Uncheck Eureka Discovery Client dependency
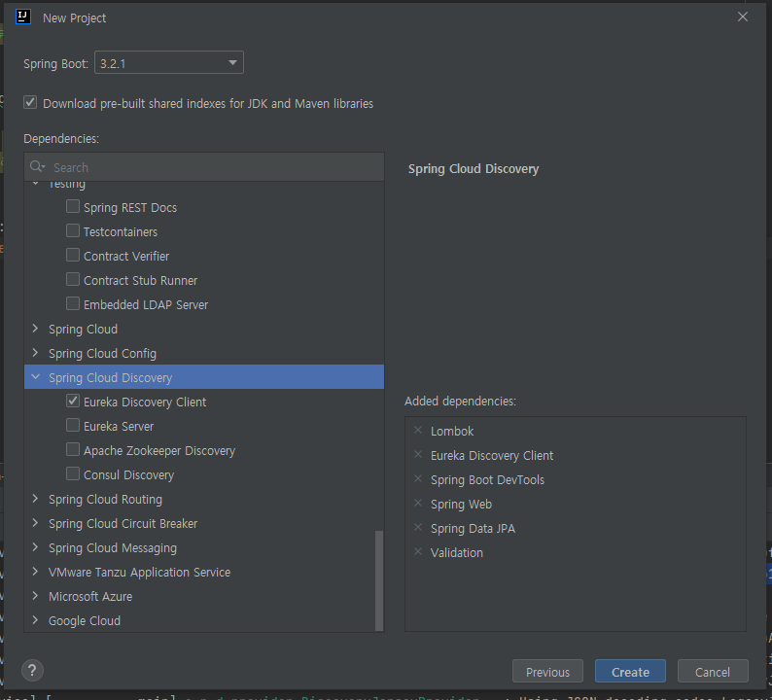 click(x=73, y=401)
